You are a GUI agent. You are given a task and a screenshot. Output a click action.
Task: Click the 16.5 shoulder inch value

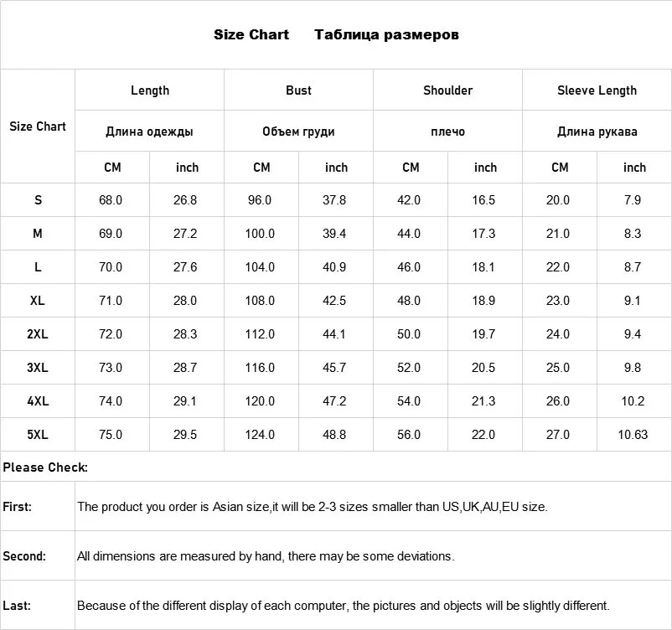click(483, 200)
